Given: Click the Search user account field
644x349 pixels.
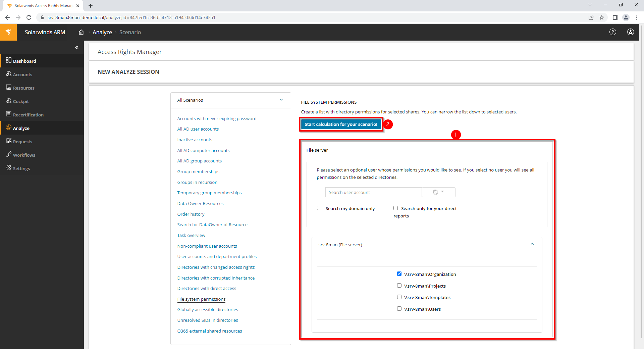Looking at the screenshot, I should tap(373, 192).
